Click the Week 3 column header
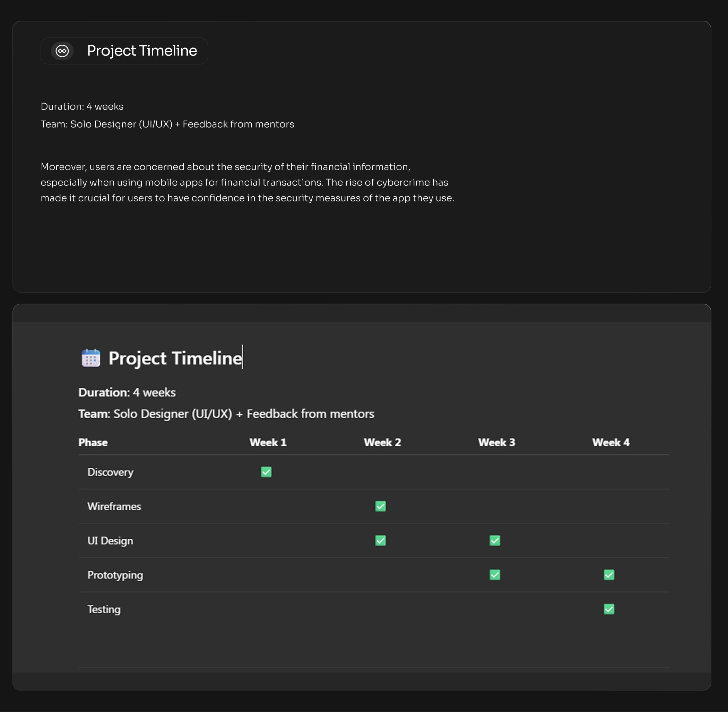This screenshot has width=728, height=712. click(x=496, y=442)
